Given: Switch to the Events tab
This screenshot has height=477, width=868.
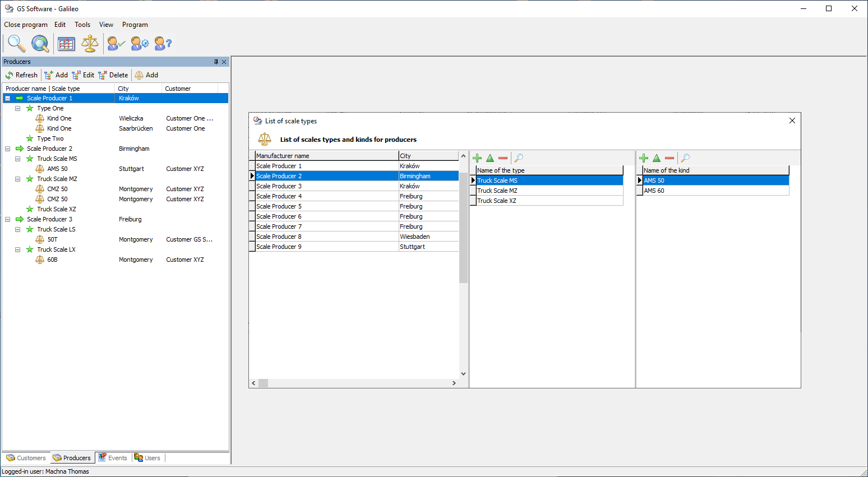Looking at the screenshot, I should pos(113,458).
